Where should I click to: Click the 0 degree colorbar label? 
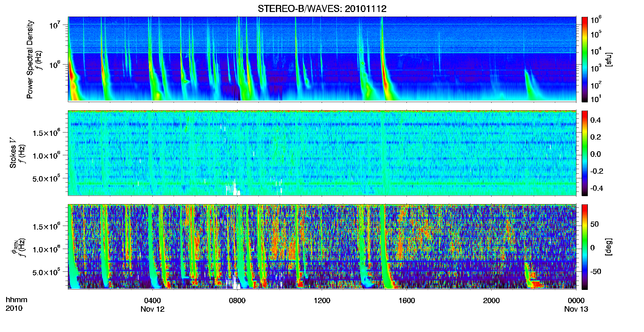pos(593,248)
